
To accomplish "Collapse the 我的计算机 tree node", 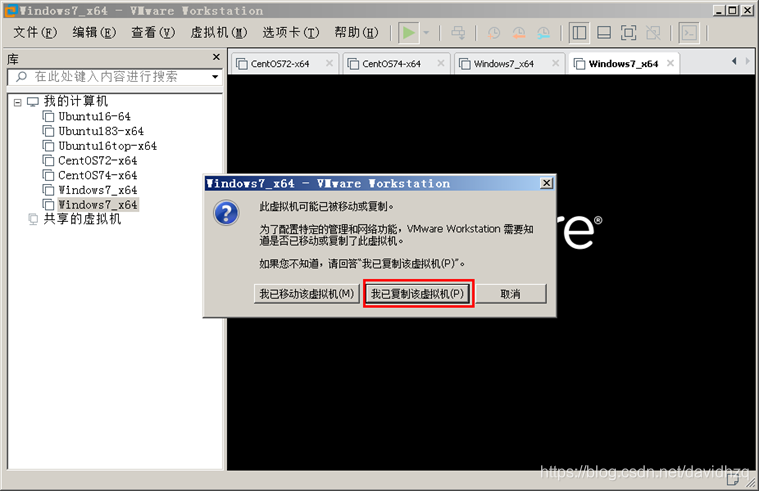I will point(17,102).
